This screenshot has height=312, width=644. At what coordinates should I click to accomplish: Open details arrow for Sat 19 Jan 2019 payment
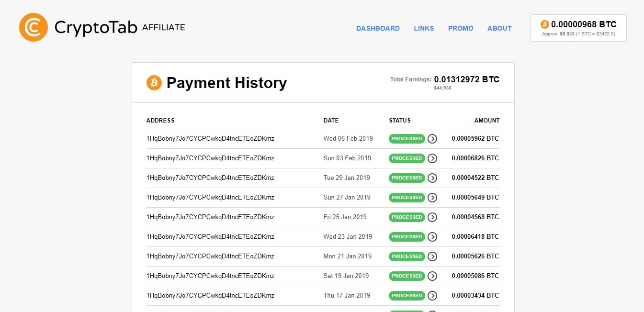click(432, 276)
